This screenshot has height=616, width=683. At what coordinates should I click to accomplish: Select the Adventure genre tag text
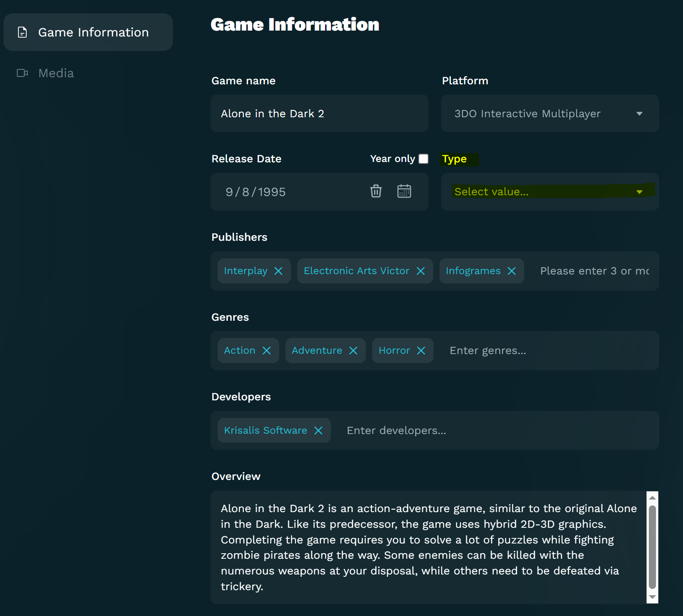317,351
